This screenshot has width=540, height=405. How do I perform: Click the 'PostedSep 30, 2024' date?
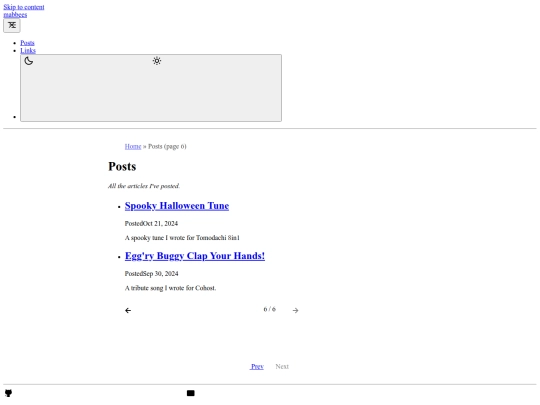point(152,274)
